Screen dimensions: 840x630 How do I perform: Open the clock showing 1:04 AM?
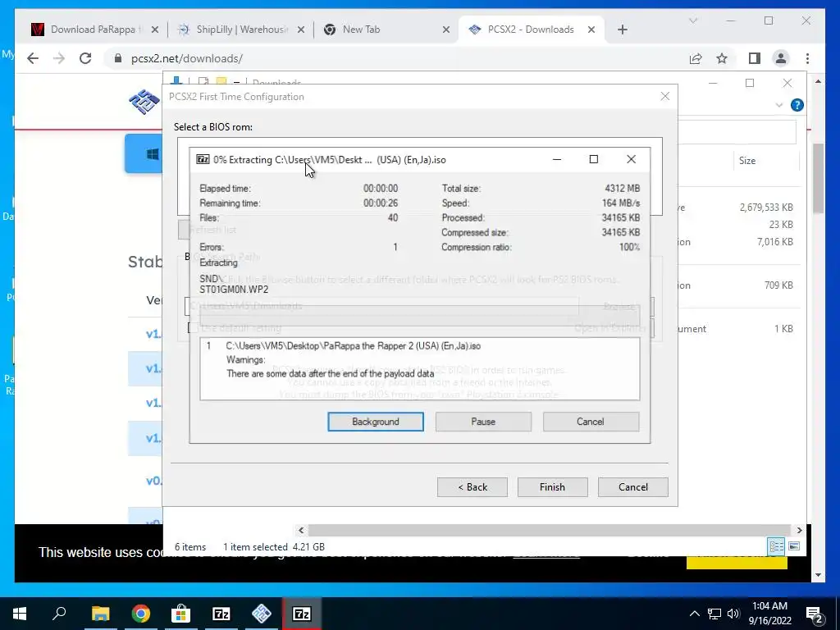(769, 614)
